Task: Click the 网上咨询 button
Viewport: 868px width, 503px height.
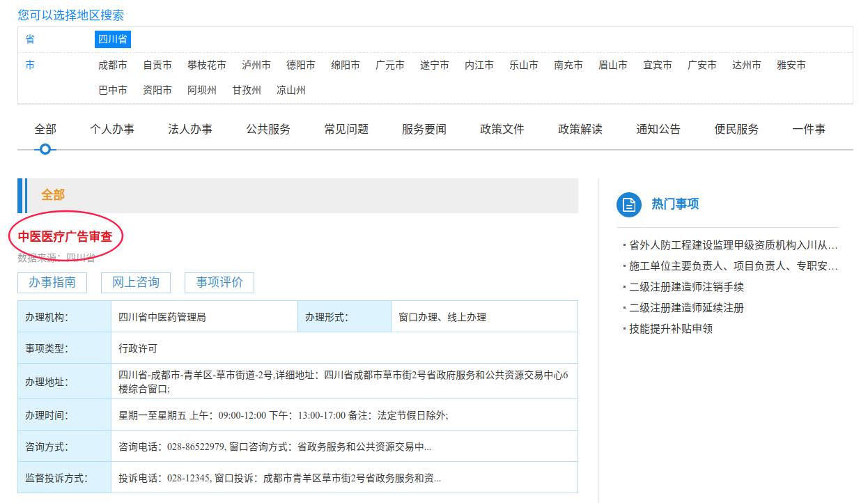Action: coord(136,282)
